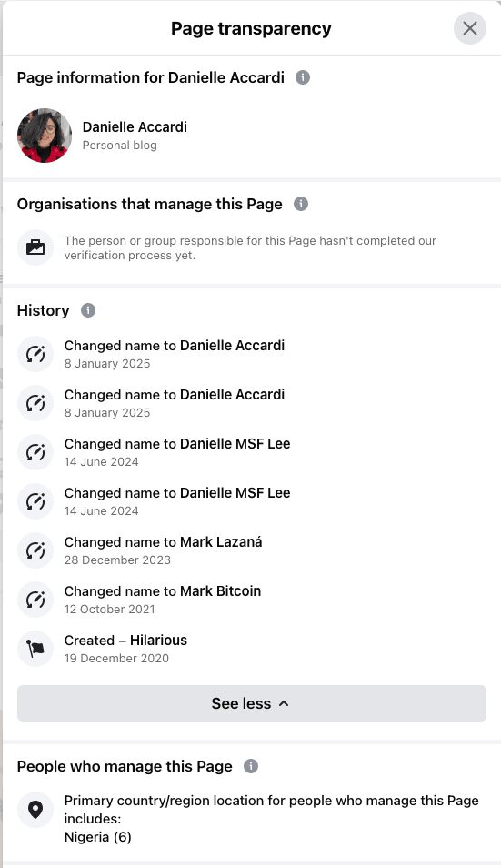501x868 pixels.
Task: Click the flag icon for Created – Hilarious
Action: tap(35, 649)
